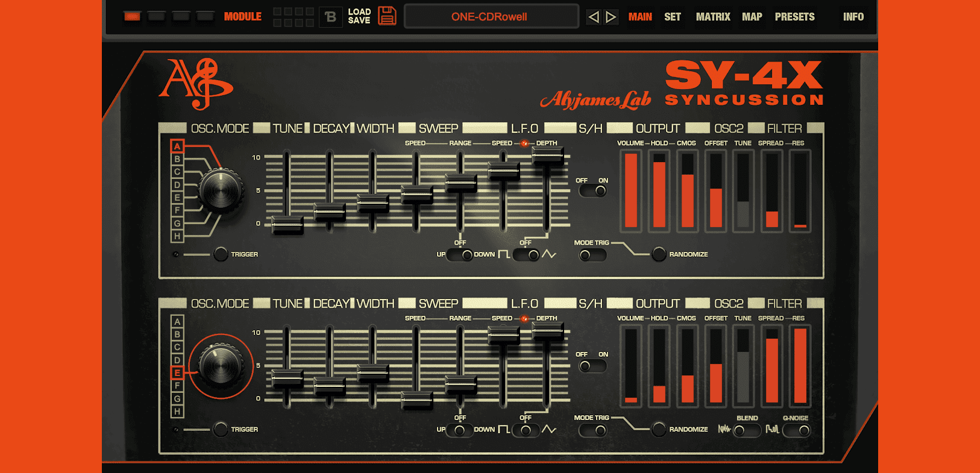Click the bottom module RANDOMIZE button
This screenshot has width=980, height=473.
(x=659, y=429)
